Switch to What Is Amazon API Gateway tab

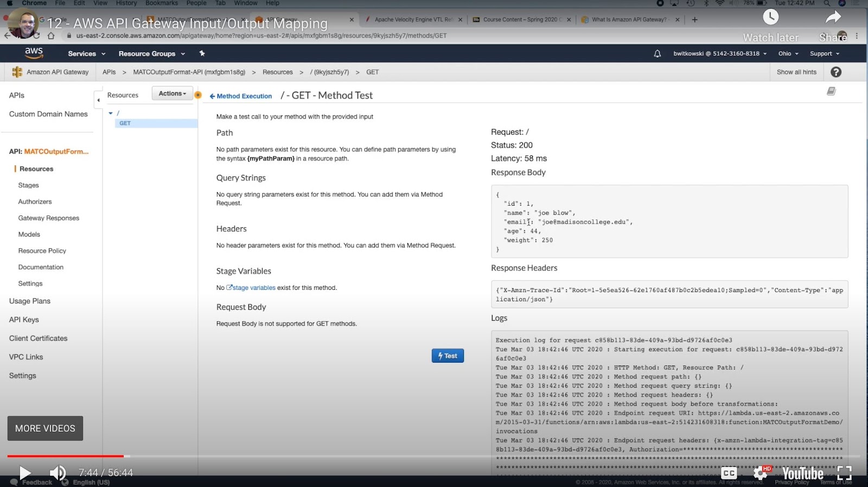coord(629,20)
